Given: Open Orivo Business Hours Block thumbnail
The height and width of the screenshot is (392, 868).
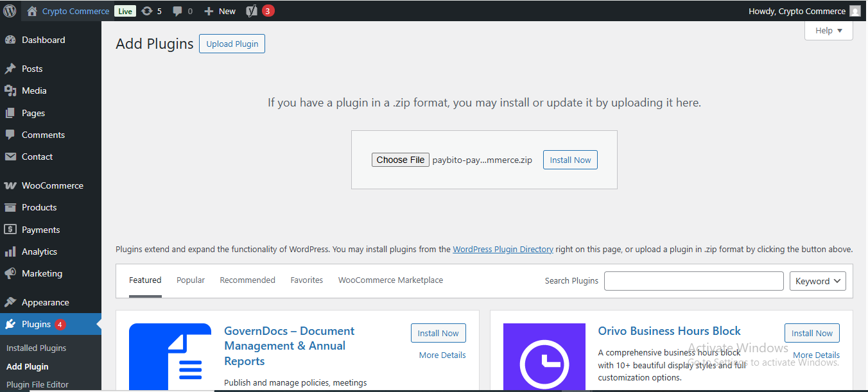Looking at the screenshot, I should point(544,357).
